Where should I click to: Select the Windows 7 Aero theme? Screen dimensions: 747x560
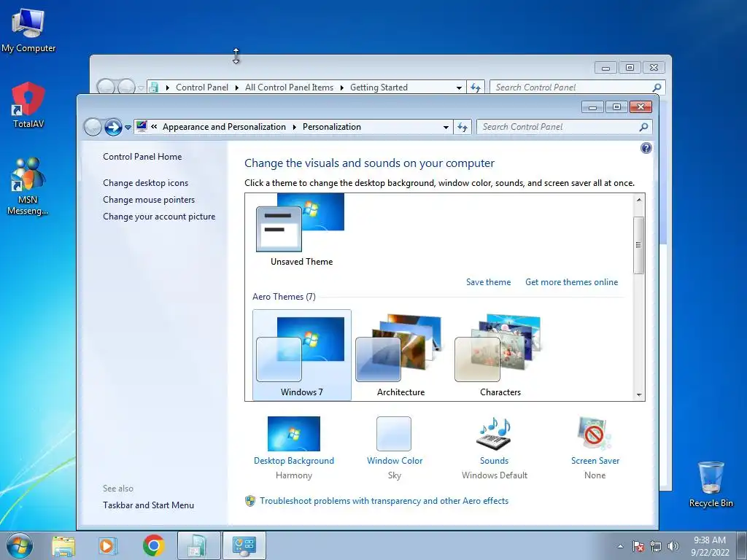coord(301,355)
